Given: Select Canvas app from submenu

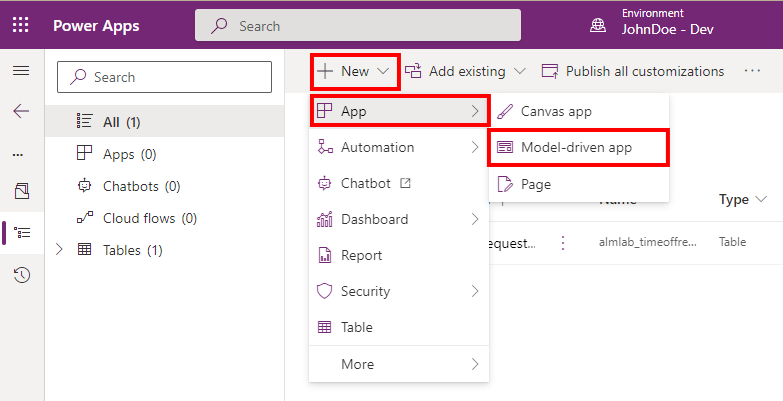Looking at the screenshot, I should pos(579,111).
